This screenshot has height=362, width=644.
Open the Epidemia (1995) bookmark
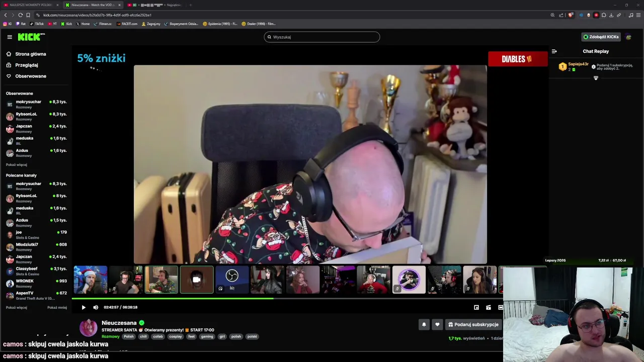220,24
